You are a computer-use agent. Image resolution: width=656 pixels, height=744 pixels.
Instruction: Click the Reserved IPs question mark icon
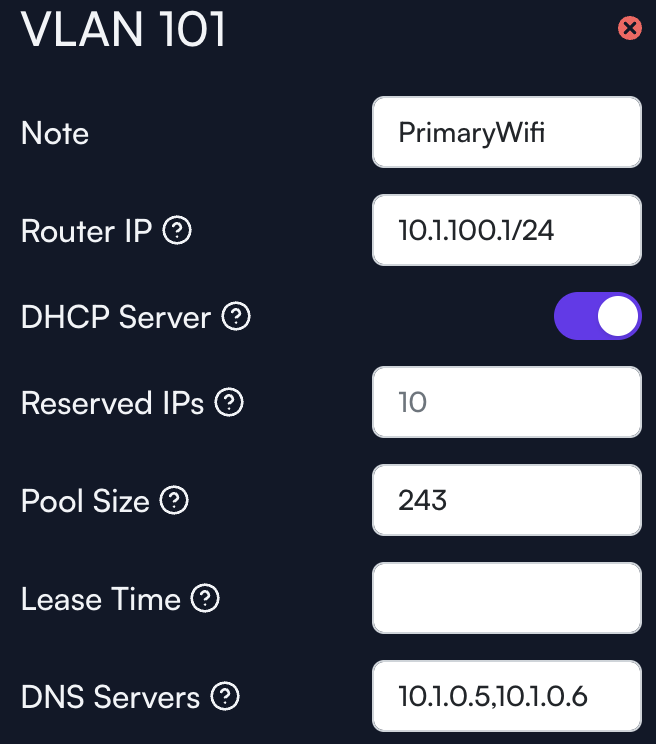point(229,402)
